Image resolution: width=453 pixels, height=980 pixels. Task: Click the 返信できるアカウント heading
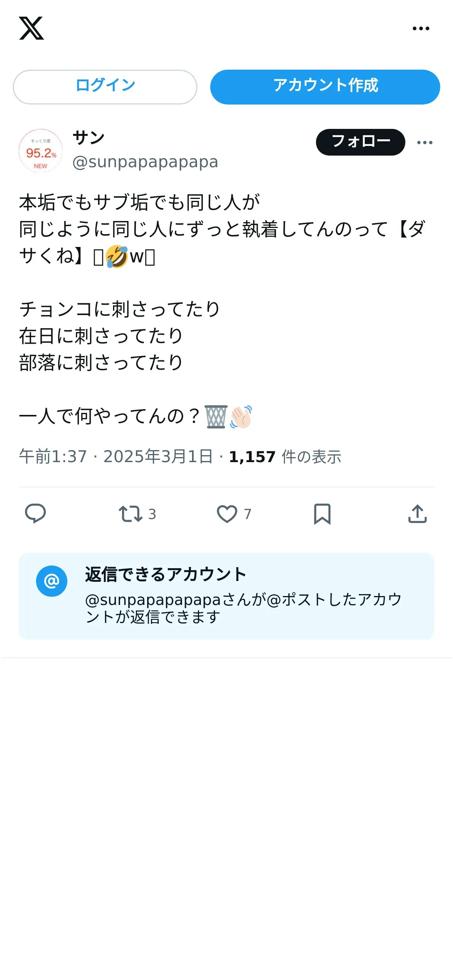[166, 574]
